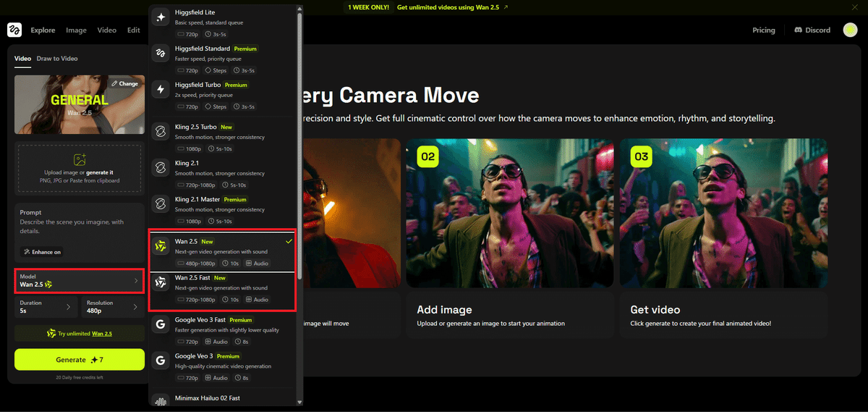Open the Video menu in header

coord(106,30)
